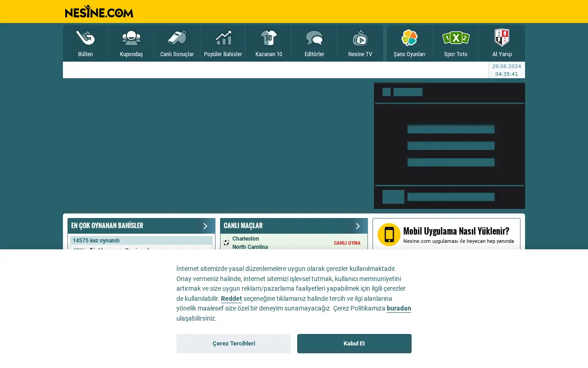
Task: Follow the buradan cookie policy link
Action: 399,308
